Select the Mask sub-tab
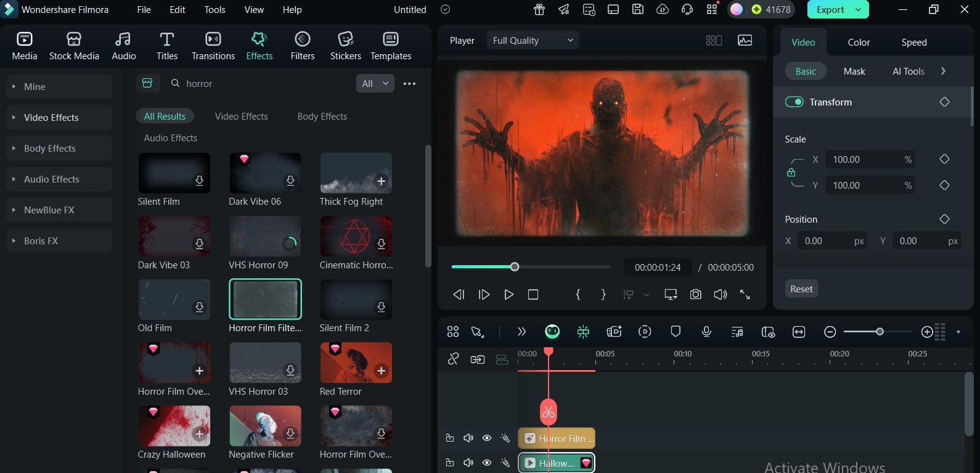Viewport: 980px width, 473px height. point(854,71)
